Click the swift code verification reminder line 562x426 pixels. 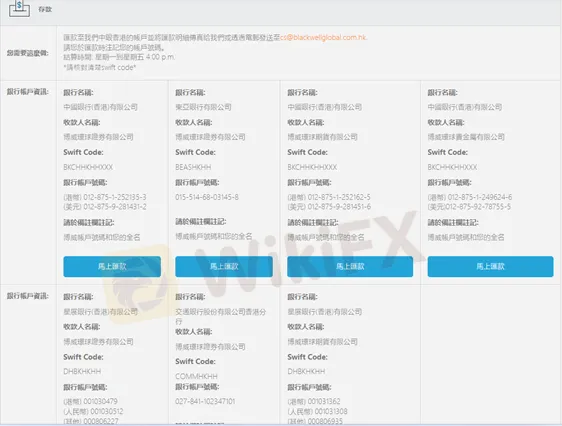[x=100, y=67]
